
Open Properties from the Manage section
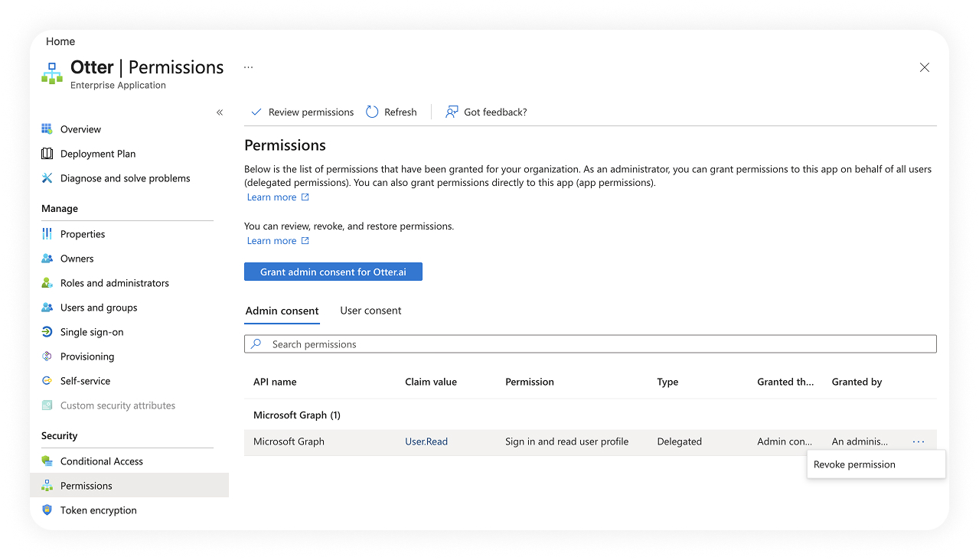[x=83, y=234]
